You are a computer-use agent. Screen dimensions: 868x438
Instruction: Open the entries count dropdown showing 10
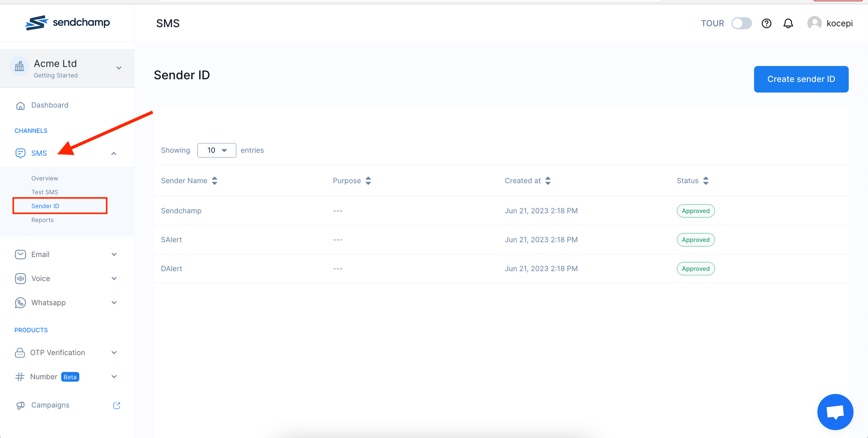pyautogui.click(x=217, y=150)
